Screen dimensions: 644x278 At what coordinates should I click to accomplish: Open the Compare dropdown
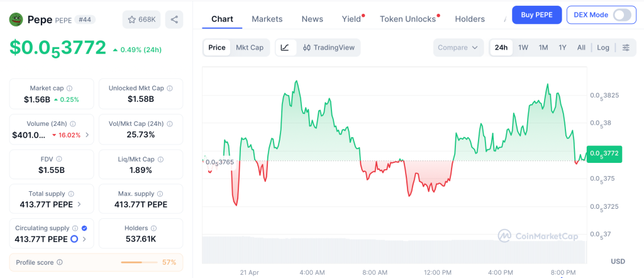coord(458,47)
